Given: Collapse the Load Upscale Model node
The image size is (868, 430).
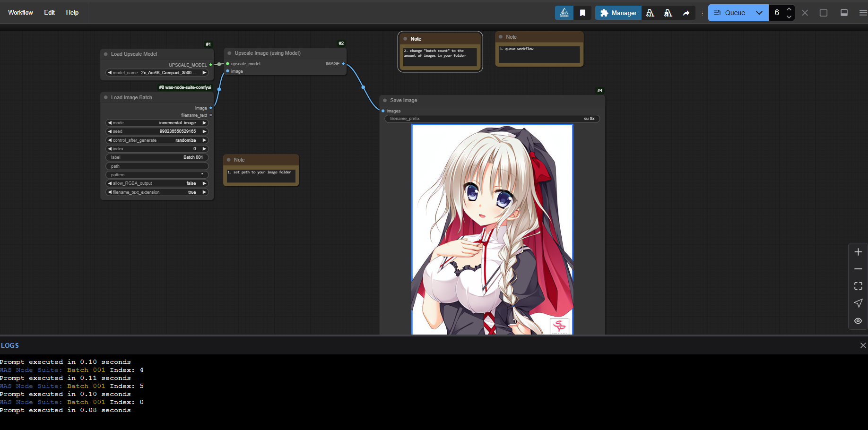Looking at the screenshot, I should (106, 54).
